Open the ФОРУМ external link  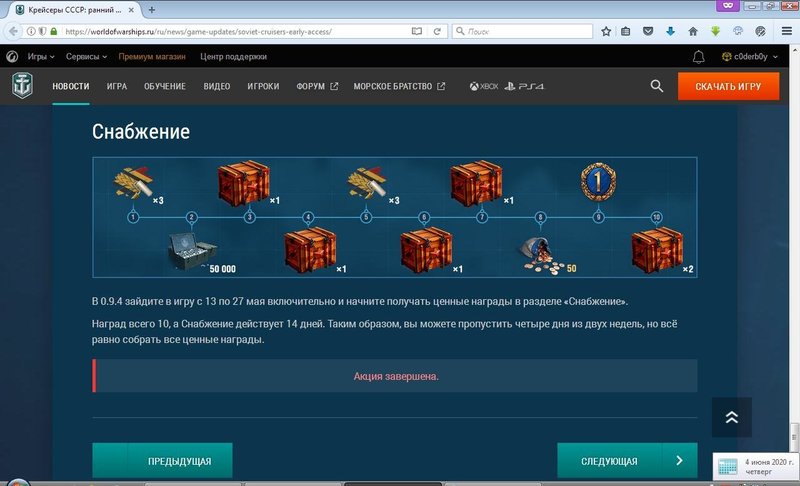317,86
